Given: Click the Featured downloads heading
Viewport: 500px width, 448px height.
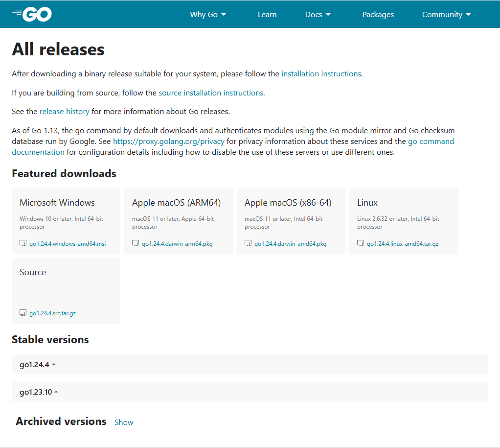Looking at the screenshot, I should pos(64,174).
